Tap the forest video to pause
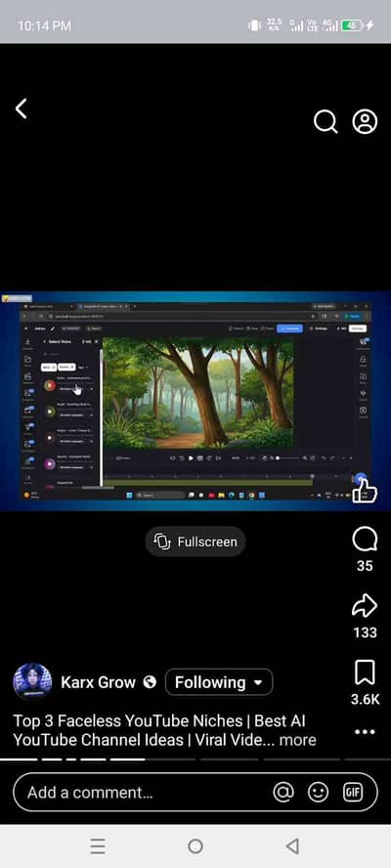The image size is (391, 868). [195, 401]
